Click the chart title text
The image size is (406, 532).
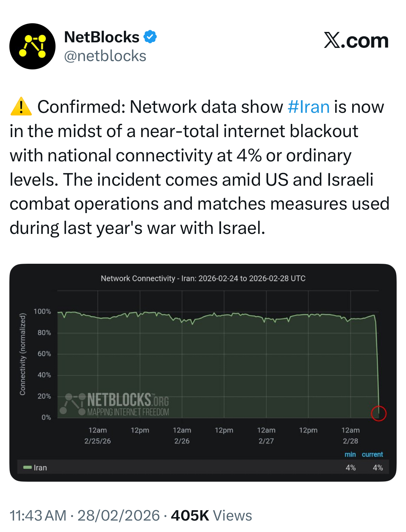(x=203, y=278)
